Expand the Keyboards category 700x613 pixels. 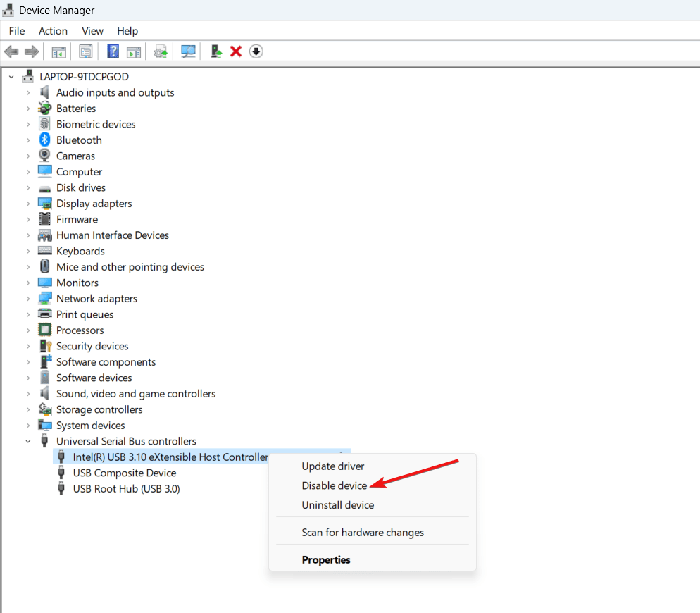point(28,251)
